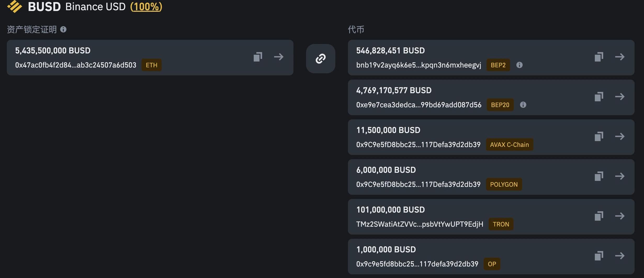Viewport: 644px width, 278px height.
Task: Copy the POLYGON token address
Action: tap(599, 176)
